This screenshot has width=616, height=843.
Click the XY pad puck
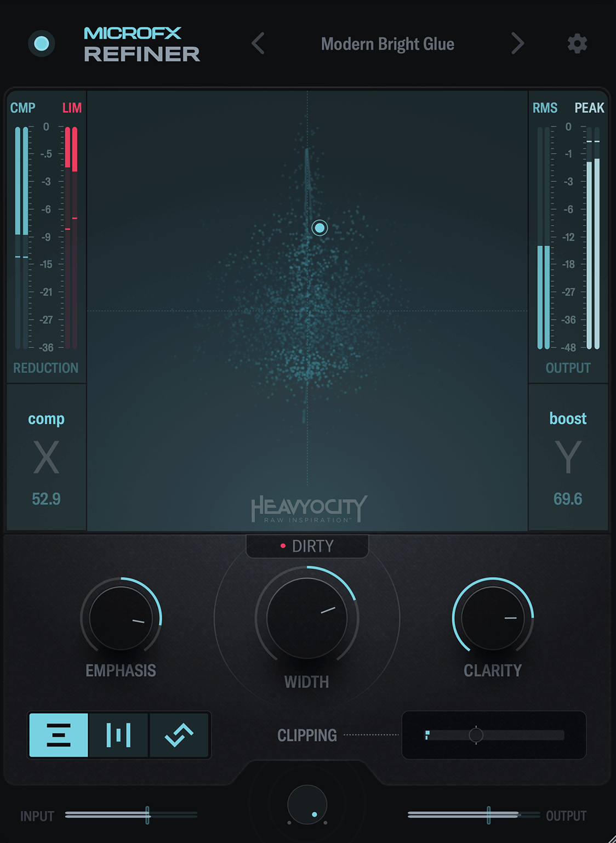coord(320,227)
